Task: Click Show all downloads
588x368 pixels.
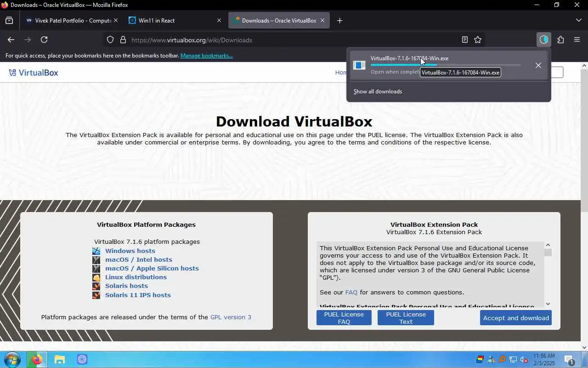Action: tap(378, 92)
